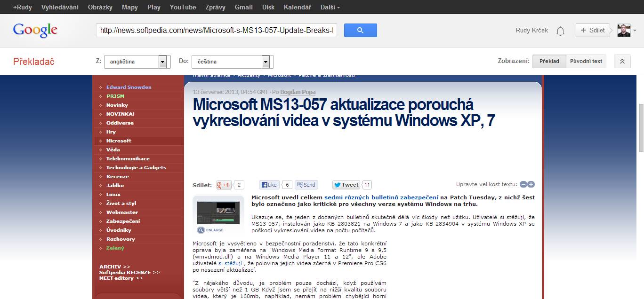Screen dimensions: 644x299
Task: Open Vyhledávání in the Google bar
Action: point(60,7)
